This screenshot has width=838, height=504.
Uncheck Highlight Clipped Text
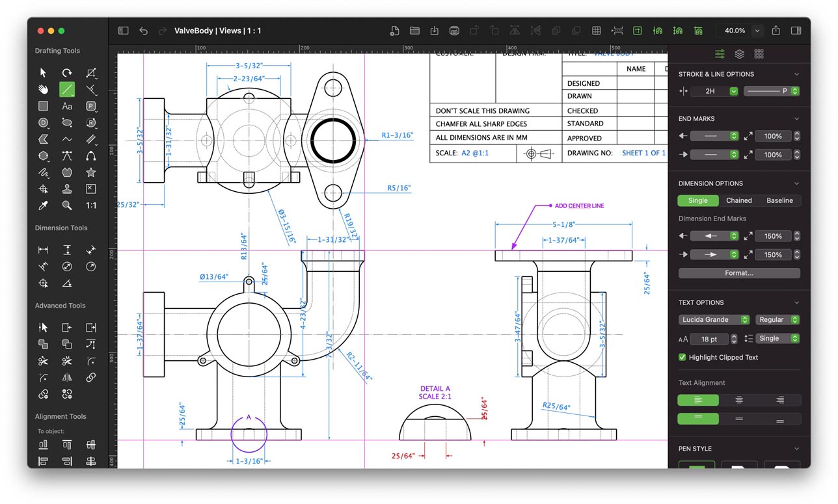pos(681,357)
